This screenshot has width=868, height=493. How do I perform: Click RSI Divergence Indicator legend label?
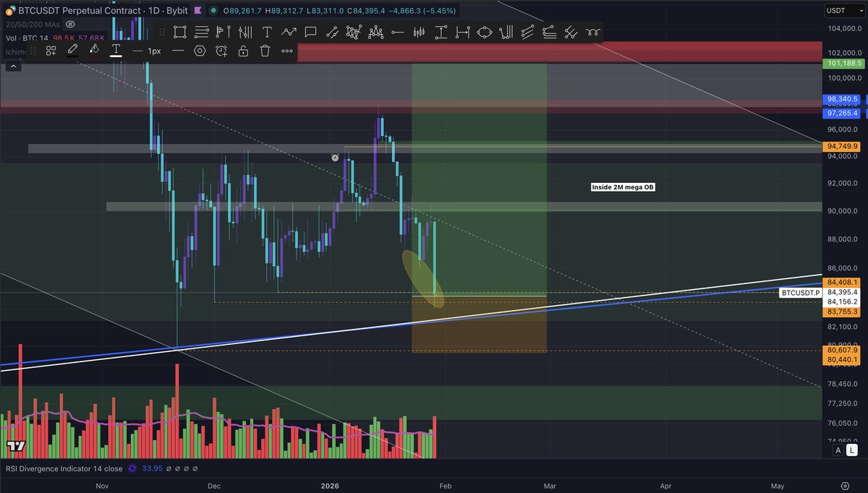(x=64, y=468)
